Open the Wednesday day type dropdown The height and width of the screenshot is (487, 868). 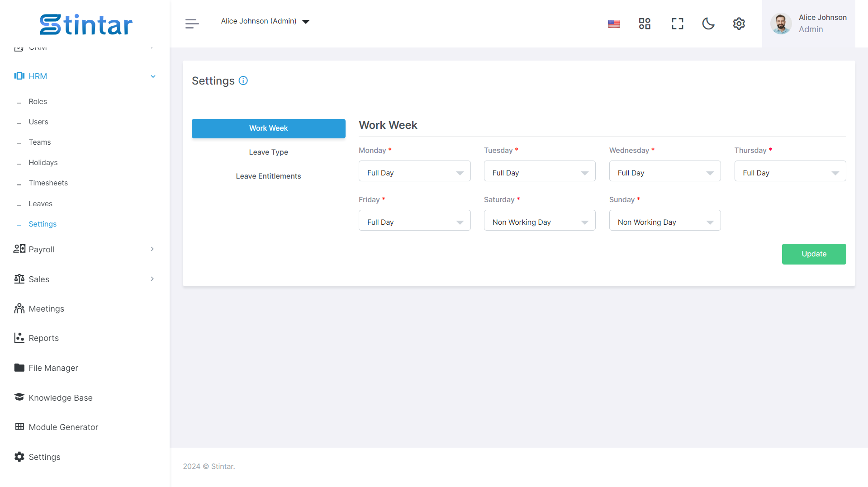pos(665,171)
